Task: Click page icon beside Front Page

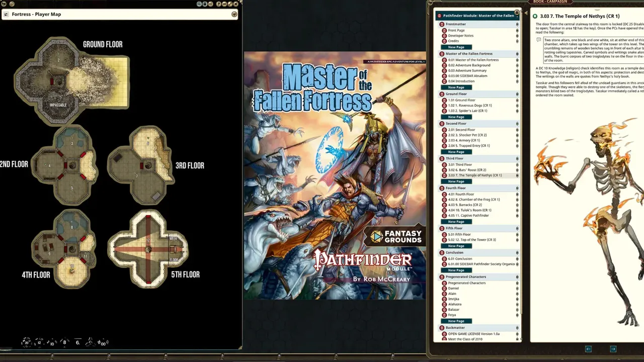Action: click(x=444, y=31)
